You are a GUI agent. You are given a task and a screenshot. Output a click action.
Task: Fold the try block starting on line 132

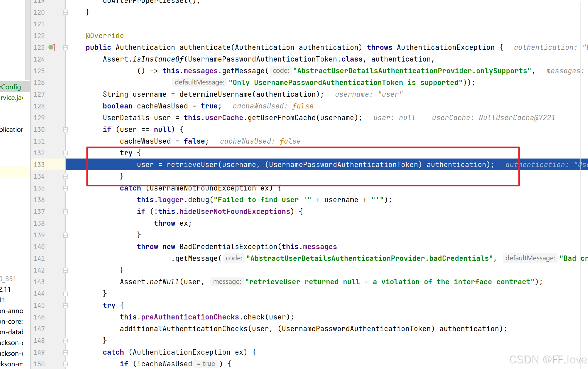coord(66,153)
